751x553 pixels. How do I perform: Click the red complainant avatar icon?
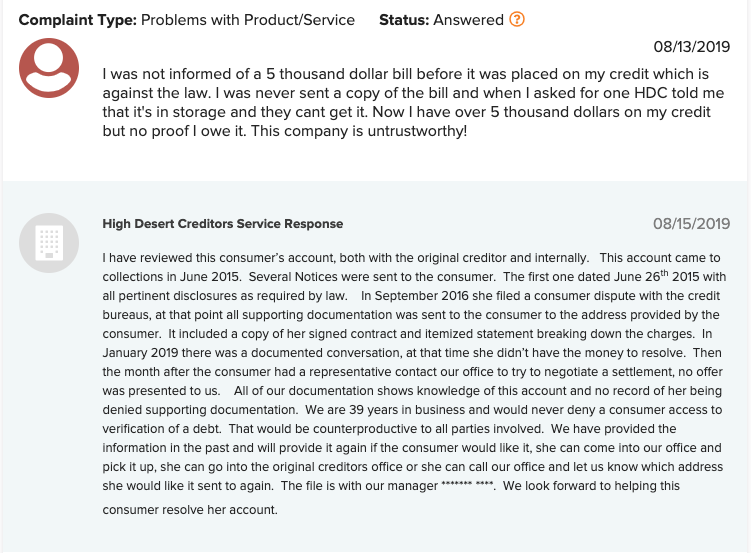(49, 68)
